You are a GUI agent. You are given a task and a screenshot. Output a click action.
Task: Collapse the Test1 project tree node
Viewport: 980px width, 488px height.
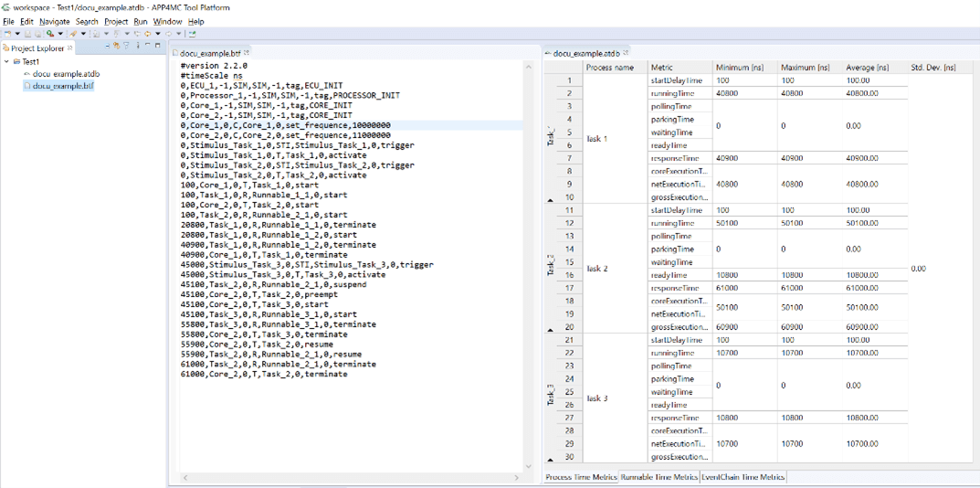pyautogui.click(x=6, y=62)
